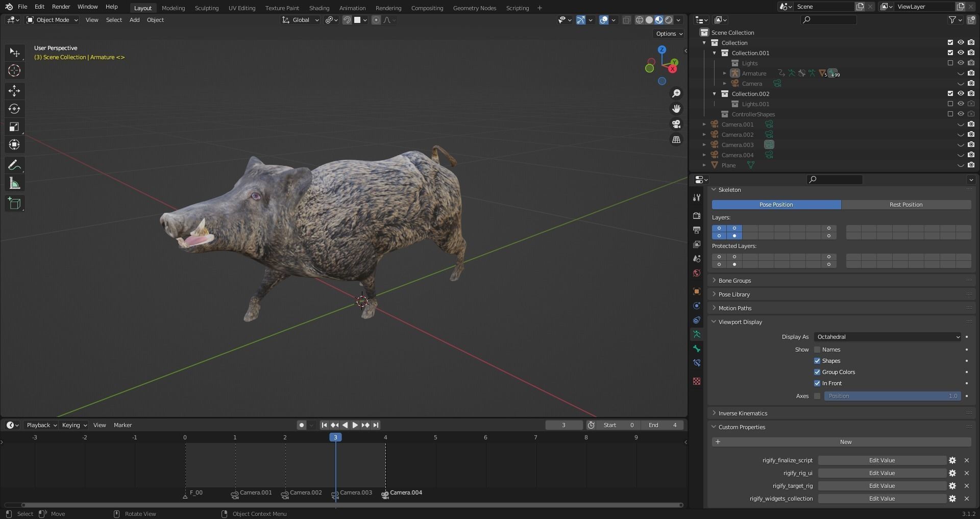Expand the Bone Groups panel
980x519 pixels.
[734, 281]
